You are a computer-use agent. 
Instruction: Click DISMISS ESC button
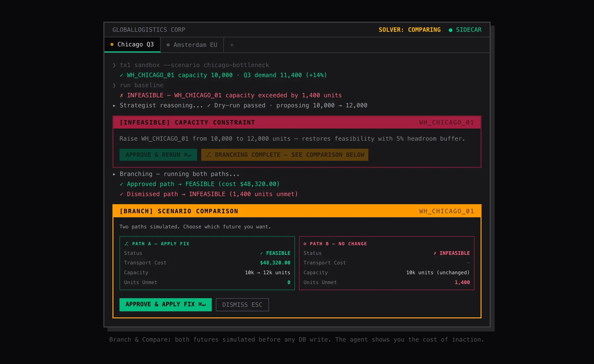pos(242,305)
